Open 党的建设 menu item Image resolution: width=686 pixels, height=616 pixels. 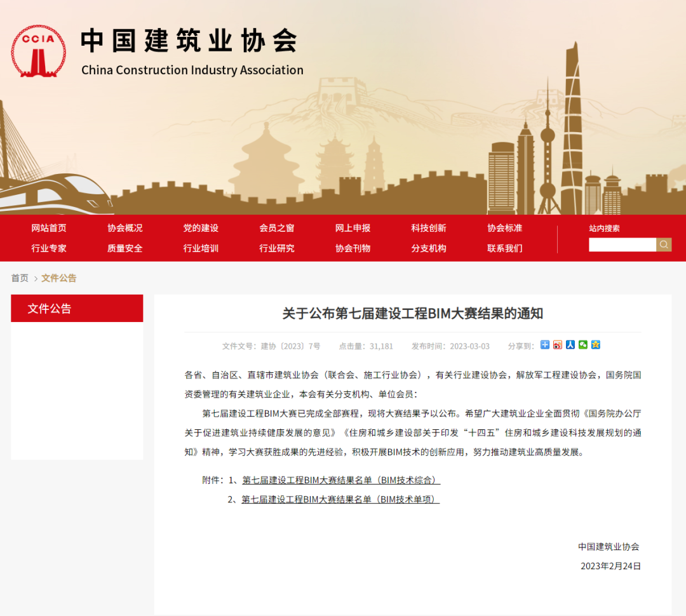[201, 228]
